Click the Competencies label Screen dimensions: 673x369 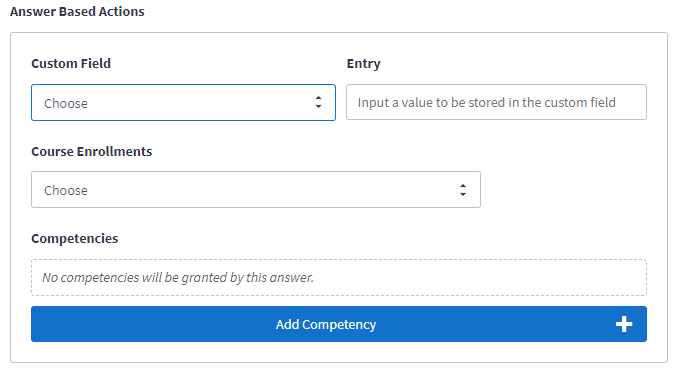click(75, 239)
